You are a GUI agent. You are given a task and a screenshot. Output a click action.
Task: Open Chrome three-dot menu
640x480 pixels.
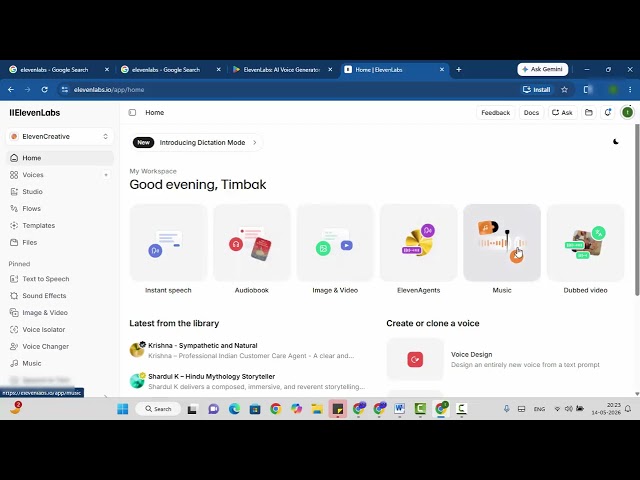pyautogui.click(x=630, y=90)
